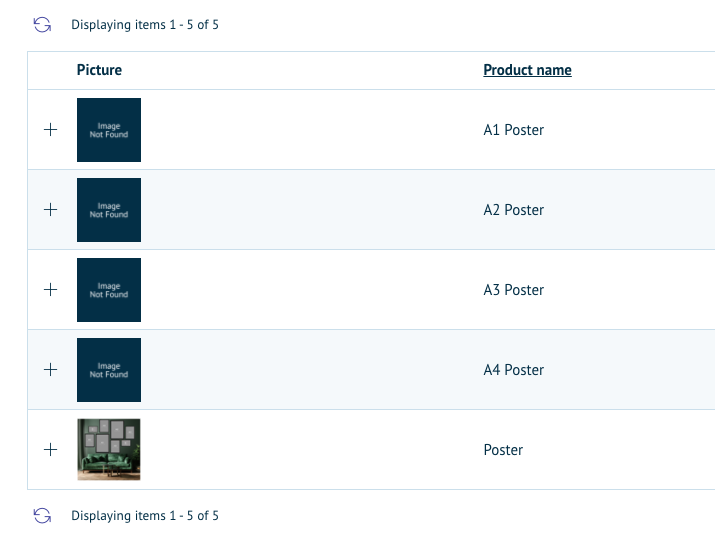Screen dimensions: 715x537
Task: Open the A1 Poster placeholder image
Action: point(109,130)
